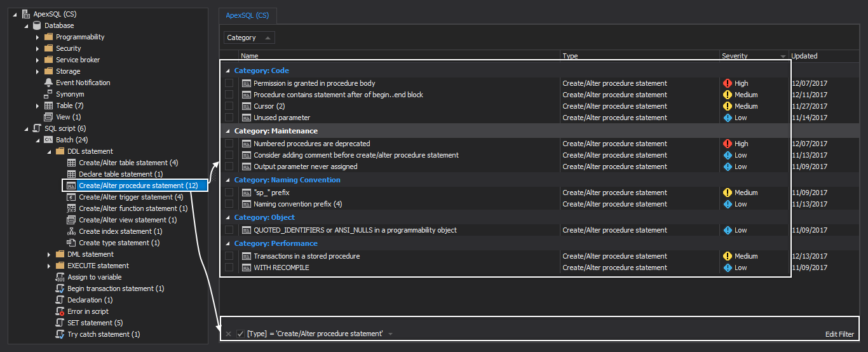868x352 pixels.
Task: Sort by the Severity column header
Action: tap(754, 56)
